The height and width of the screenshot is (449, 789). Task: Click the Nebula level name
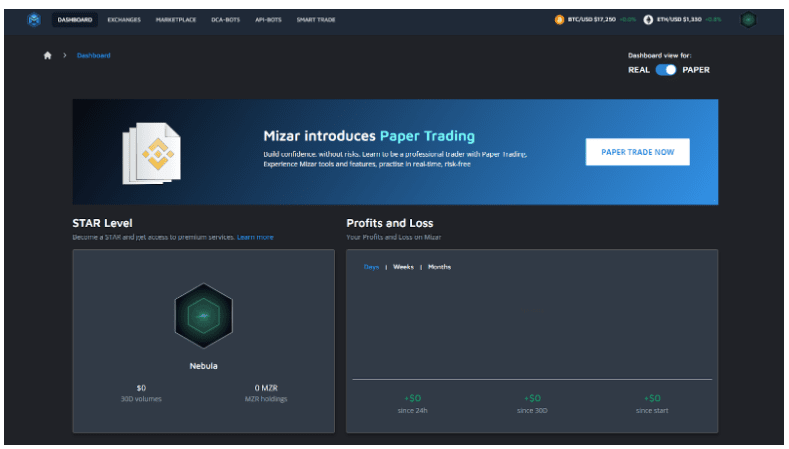[203, 366]
